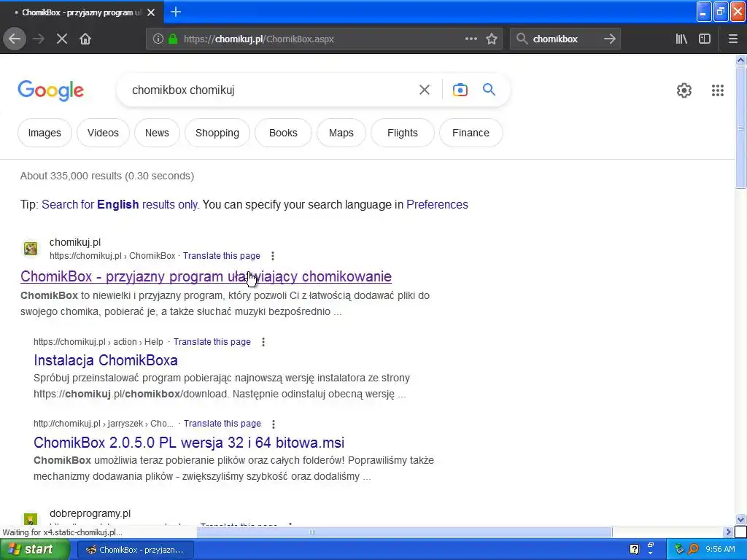Open ChomikBox - przyjazny program result

tap(206, 276)
